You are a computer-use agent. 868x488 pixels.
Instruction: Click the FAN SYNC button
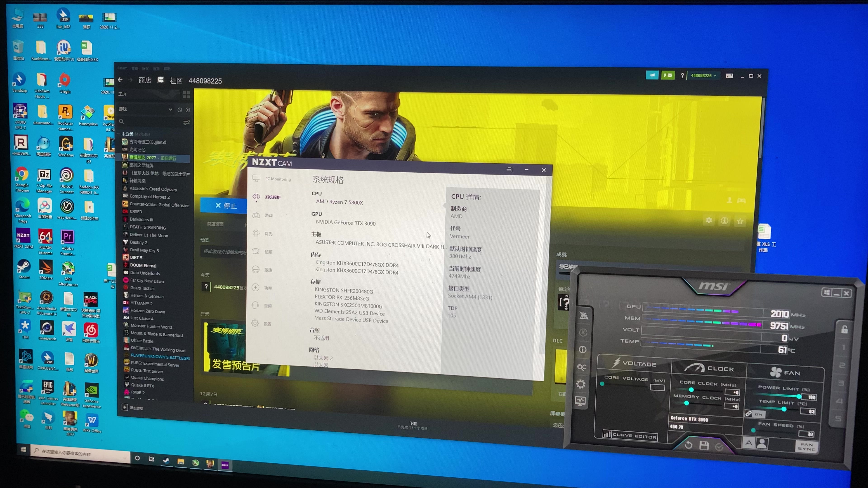tap(807, 447)
